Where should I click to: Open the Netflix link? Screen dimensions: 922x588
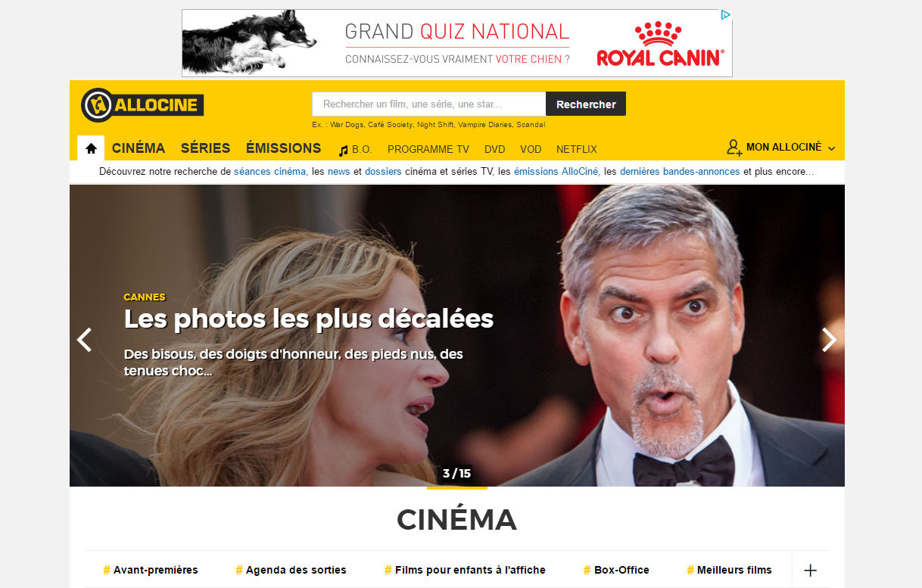point(577,149)
